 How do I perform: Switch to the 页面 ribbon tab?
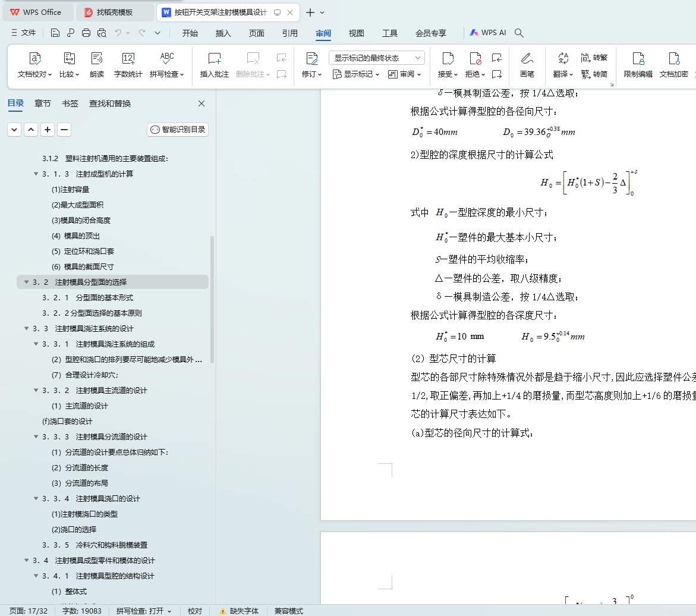[x=257, y=33]
